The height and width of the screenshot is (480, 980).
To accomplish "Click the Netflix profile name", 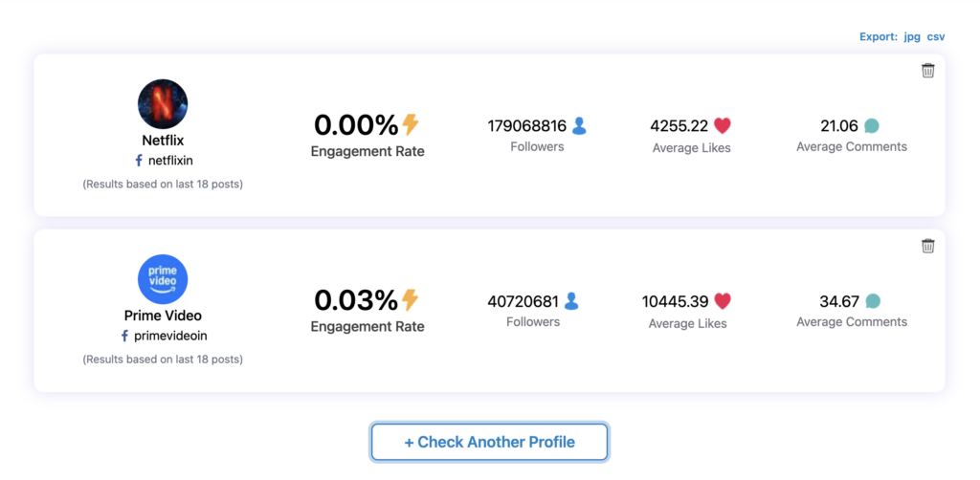I will pos(163,141).
